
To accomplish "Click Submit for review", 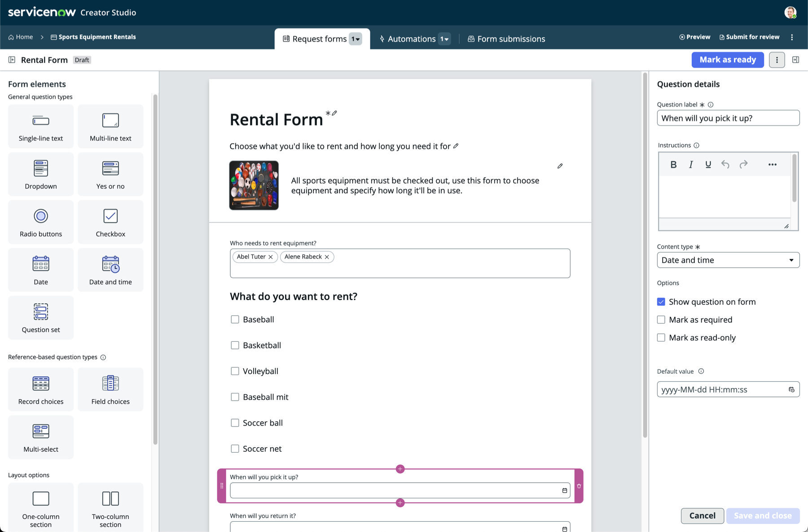I will pos(749,37).
